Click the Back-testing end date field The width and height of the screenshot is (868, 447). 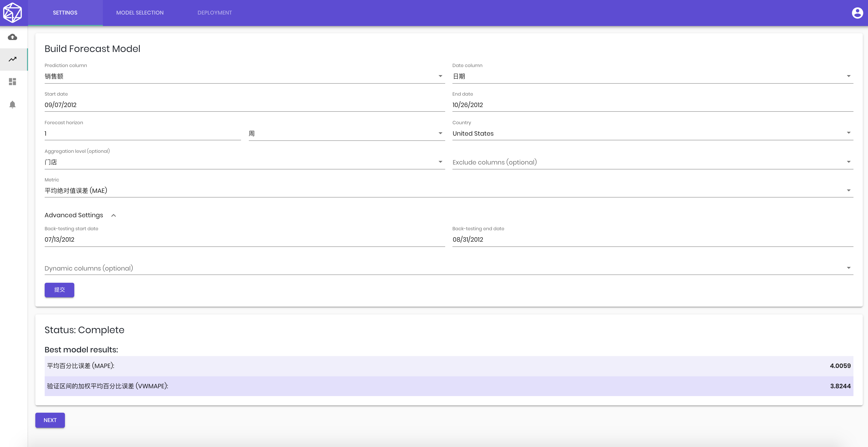pyautogui.click(x=652, y=240)
